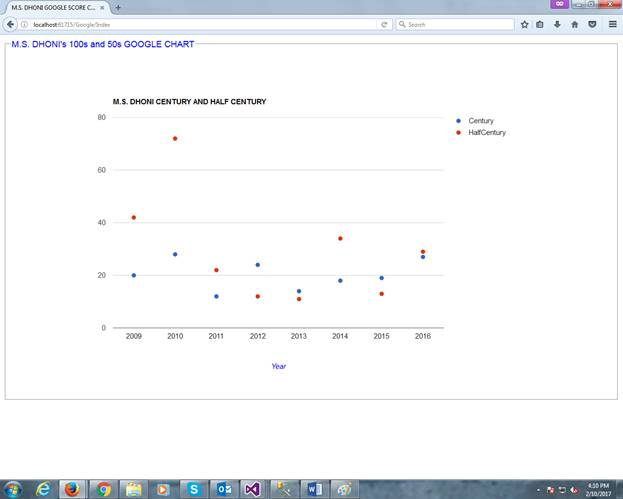The height and width of the screenshot is (499, 623).
Task: Switch to Firefox on the taskbar
Action: coord(72,489)
